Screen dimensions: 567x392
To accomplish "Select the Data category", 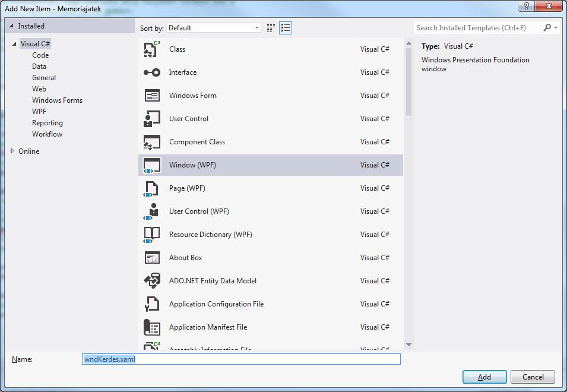I will (x=39, y=66).
